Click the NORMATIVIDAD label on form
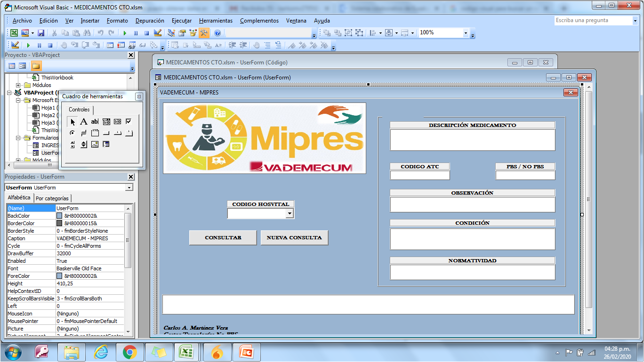This screenshot has width=644, height=362. pyautogui.click(x=473, y=260)
